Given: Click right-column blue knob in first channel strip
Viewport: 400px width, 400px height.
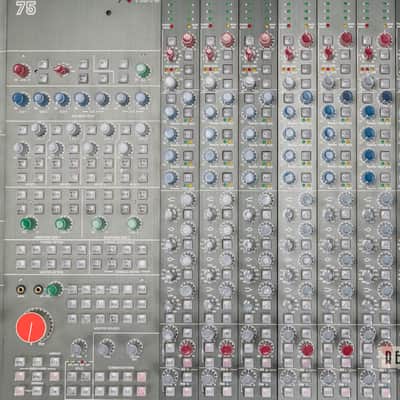Looking at the screenshot, I should (x=188, y=97).
